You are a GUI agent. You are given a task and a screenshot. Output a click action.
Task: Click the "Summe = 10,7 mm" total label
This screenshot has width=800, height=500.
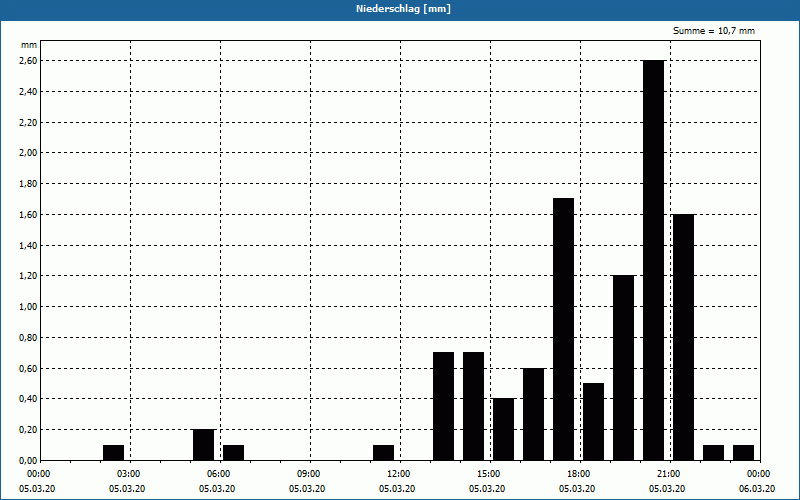point(714,31)
